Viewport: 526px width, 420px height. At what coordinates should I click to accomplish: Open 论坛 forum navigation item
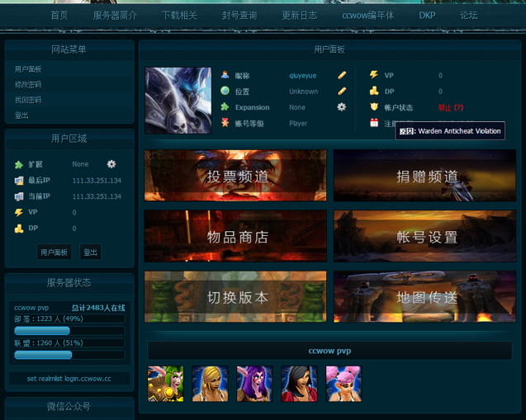[x=469, y=16]
